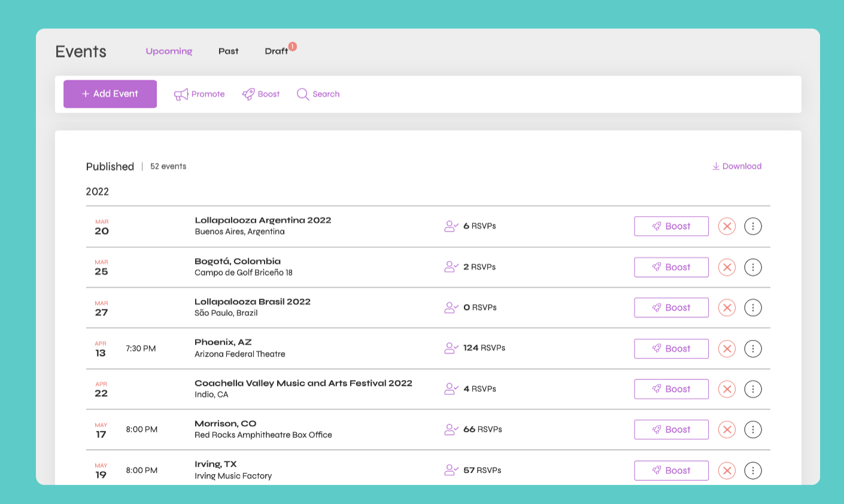Viewport: 844px width, 504px height.
Task: Click the RSVP icon beside 124 RSVPs
Action: click(x=451, y=348)
